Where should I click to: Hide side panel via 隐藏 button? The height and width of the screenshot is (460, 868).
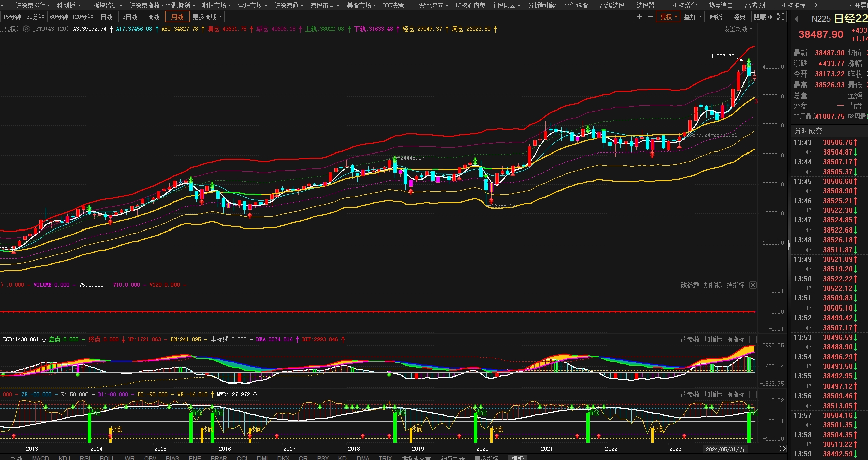tap(763, 17)
